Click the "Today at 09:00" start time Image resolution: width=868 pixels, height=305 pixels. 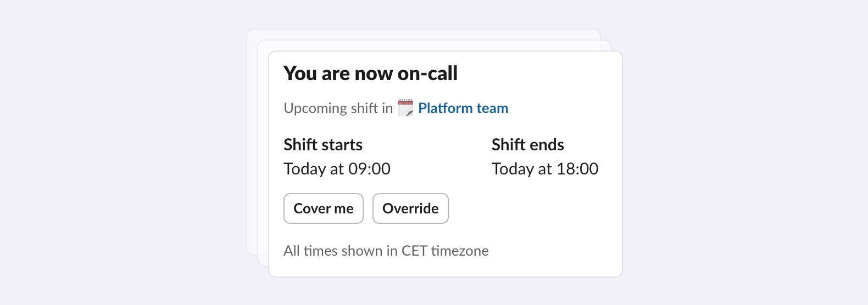[337, 169]
